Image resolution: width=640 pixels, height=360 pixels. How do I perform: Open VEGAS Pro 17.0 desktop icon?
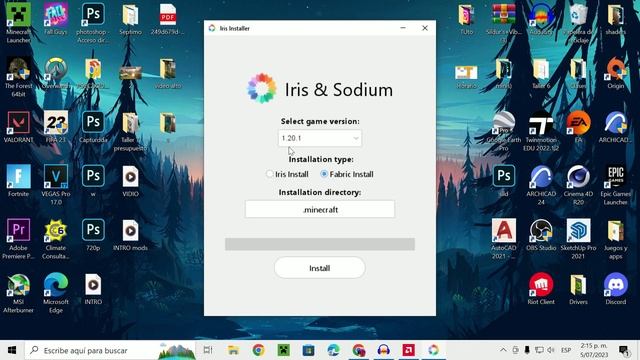point(56,185)
